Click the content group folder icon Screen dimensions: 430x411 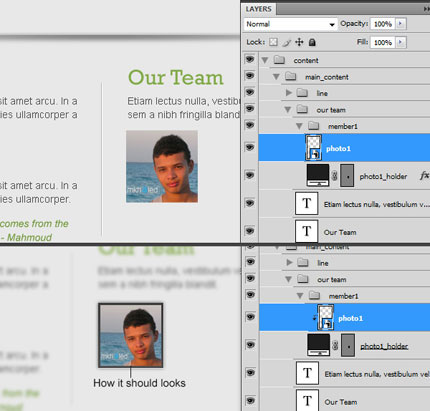pyautogui.click(x=279, y=60)
